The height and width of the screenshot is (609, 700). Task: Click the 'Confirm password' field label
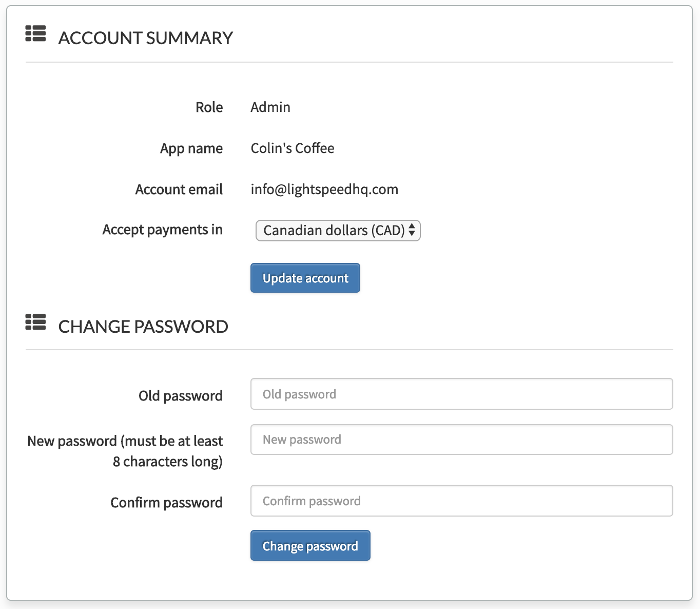(x=166, y=503)
